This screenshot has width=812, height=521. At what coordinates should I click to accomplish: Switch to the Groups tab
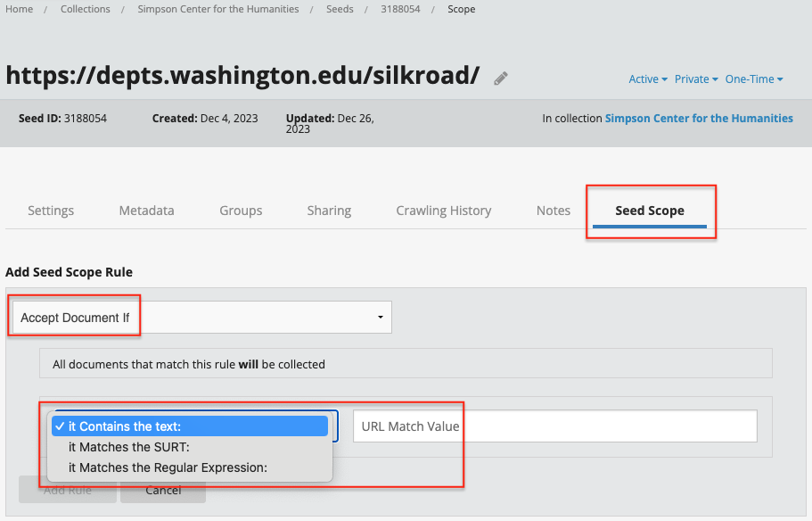(x=241, y=211)
